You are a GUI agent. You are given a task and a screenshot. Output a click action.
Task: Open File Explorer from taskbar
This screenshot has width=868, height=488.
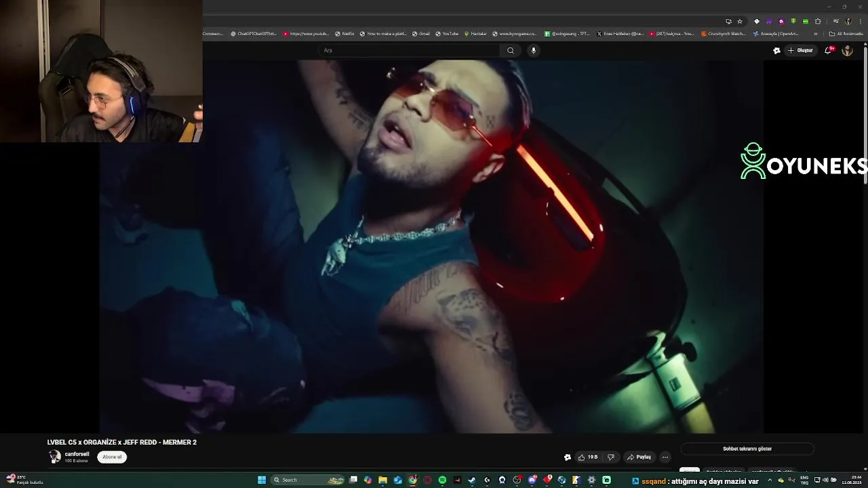[x=383, y=480]
